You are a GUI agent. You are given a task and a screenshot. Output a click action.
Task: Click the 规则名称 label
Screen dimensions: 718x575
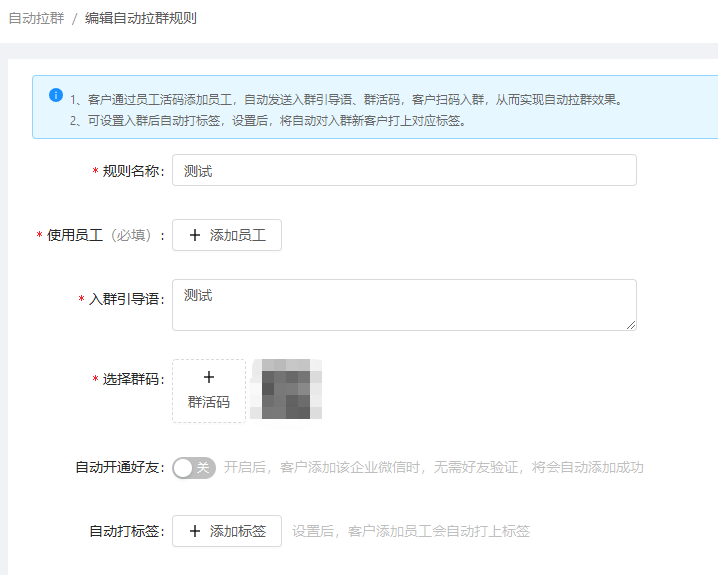[133, 171]
